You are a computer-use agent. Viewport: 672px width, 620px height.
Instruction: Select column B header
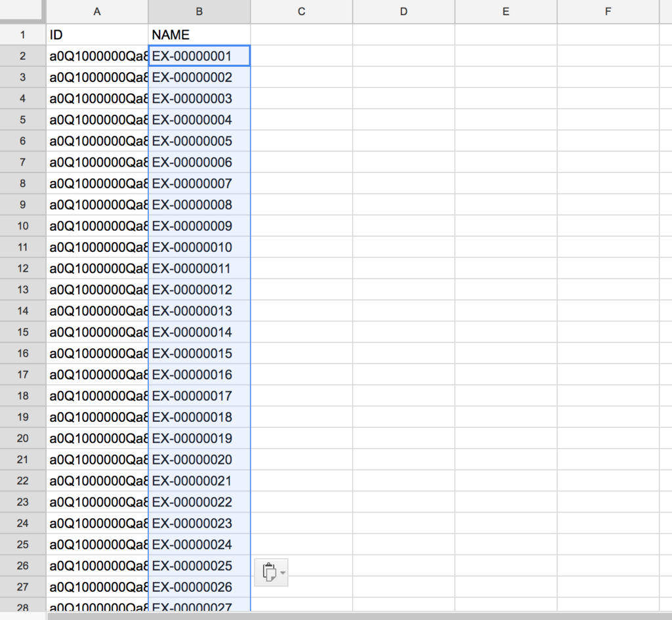tap(199, 12)
